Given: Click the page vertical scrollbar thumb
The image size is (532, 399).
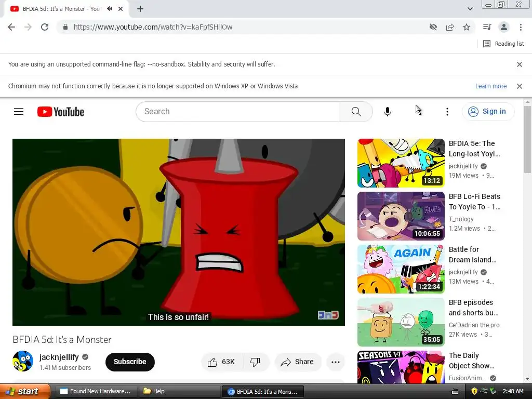Looking at the screenshot, I should click(x=527, y=139).
